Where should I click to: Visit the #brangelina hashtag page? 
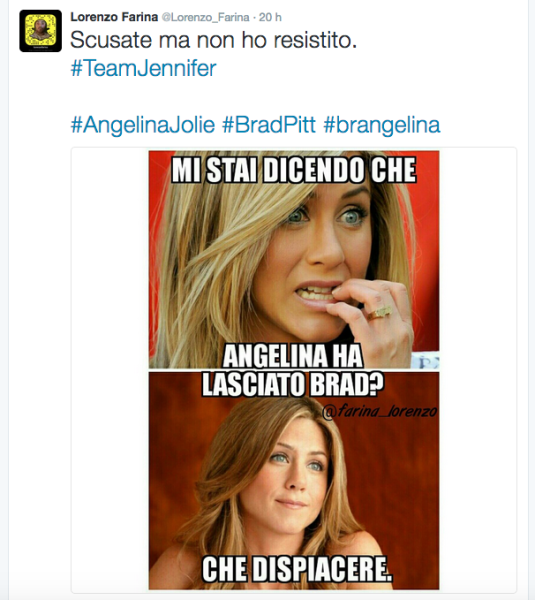(x=382, y=125)
